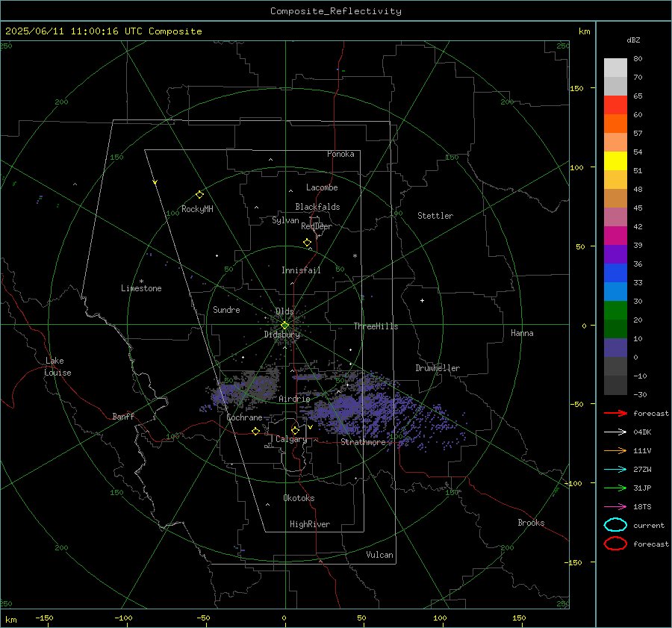The height and width of the screenshot is (628, 672).
Task: Click the Lake Louise label
Action: click(57, 367)
